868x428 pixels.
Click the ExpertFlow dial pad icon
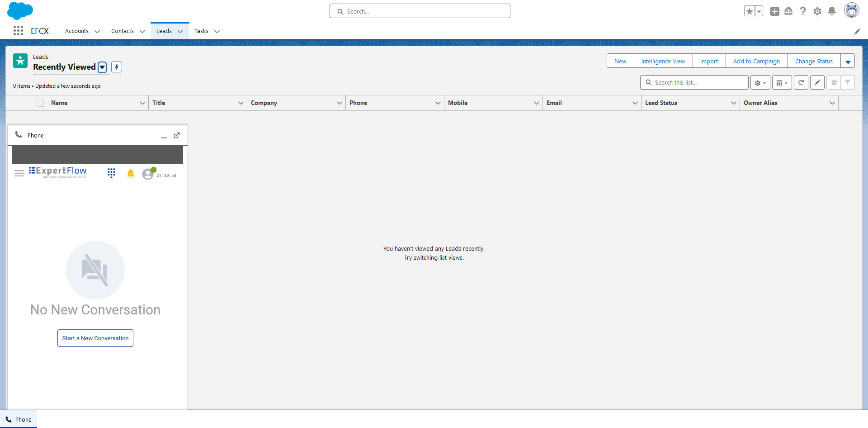click(x=111, y=173)
